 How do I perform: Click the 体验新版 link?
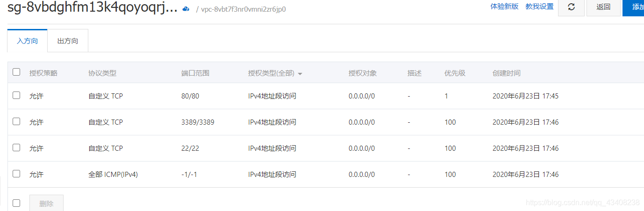[x=504, y=7]
